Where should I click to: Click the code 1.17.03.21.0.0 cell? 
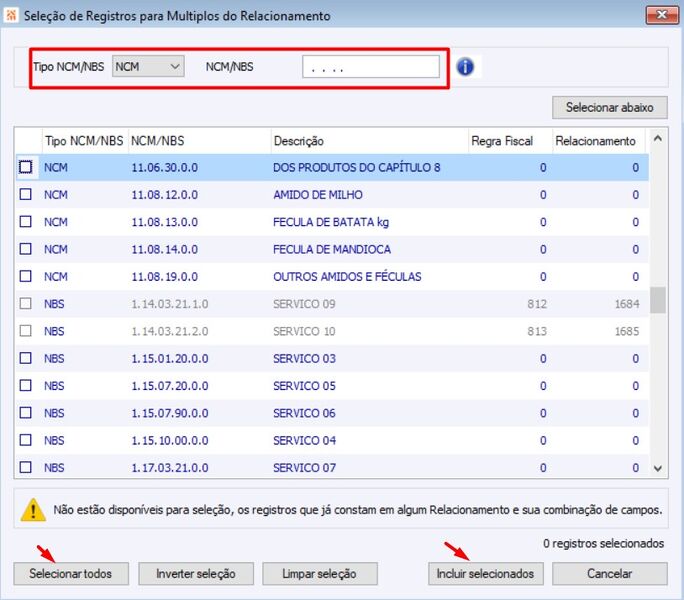point(170,467)
